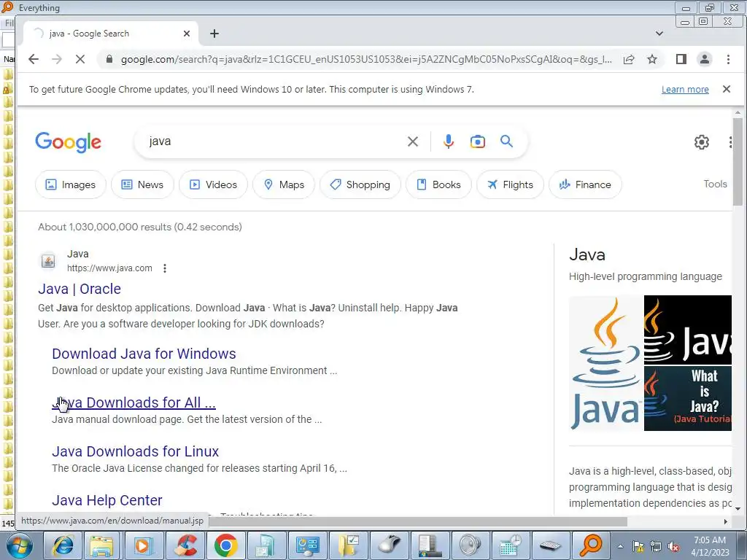Switch to Finance results
Image resolution: width=747 pixels, height=560 pixels.
coord(585,184)
